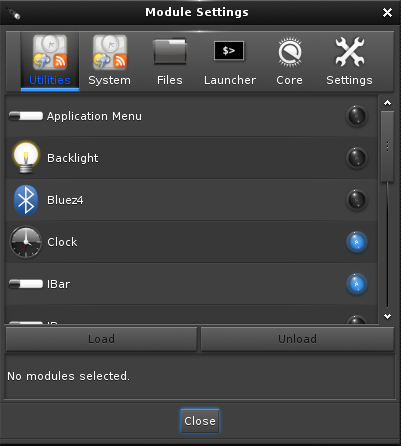Viewport: 401px width, 446px height.
Task: Click the Load button
Action: [x=101, y=339]
